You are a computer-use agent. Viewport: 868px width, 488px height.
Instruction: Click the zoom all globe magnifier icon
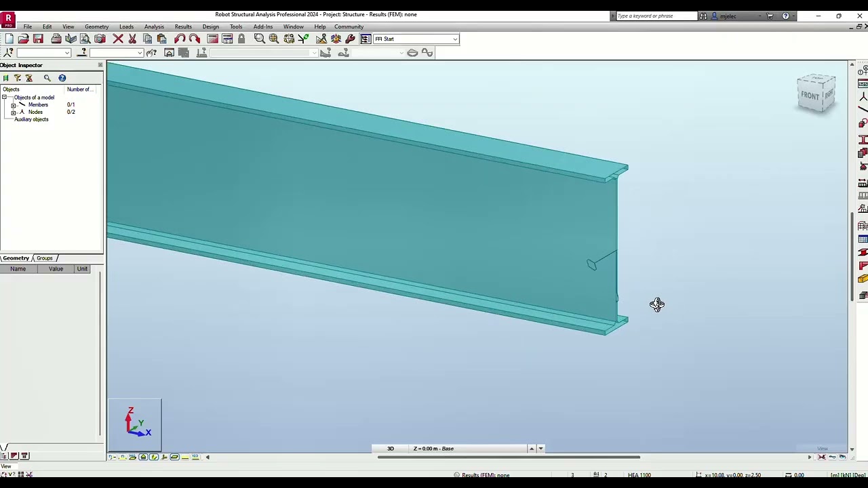(274, 39)
